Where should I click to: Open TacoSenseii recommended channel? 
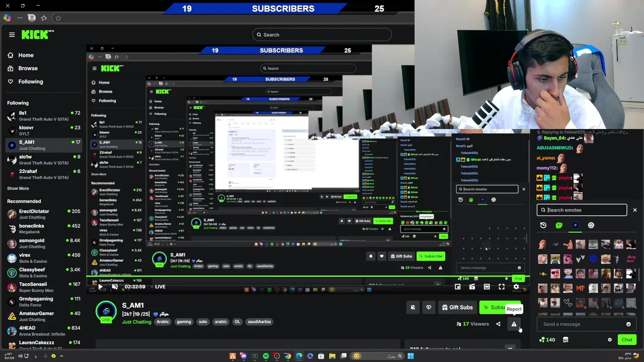[43, 288]
